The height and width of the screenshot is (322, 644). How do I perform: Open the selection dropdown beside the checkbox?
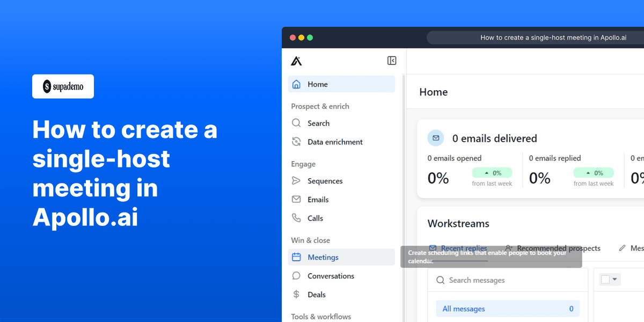[x=614, y=279]
